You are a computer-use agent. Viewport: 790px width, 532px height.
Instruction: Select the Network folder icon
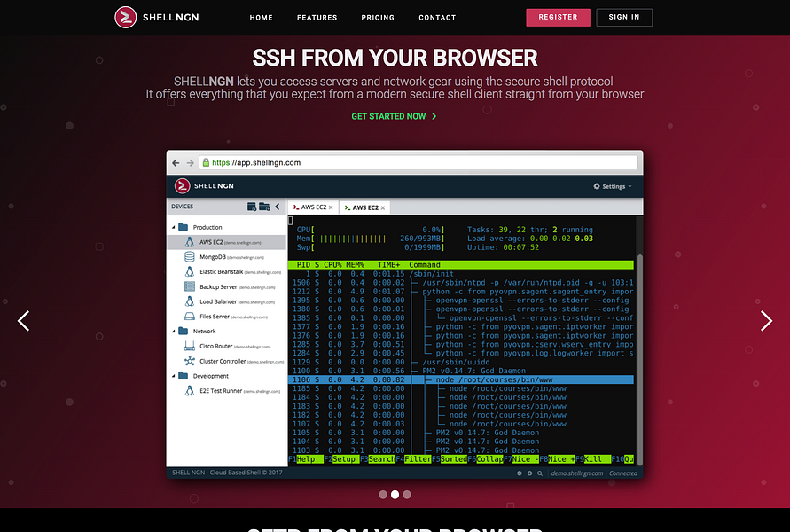[x=184, y=331]
